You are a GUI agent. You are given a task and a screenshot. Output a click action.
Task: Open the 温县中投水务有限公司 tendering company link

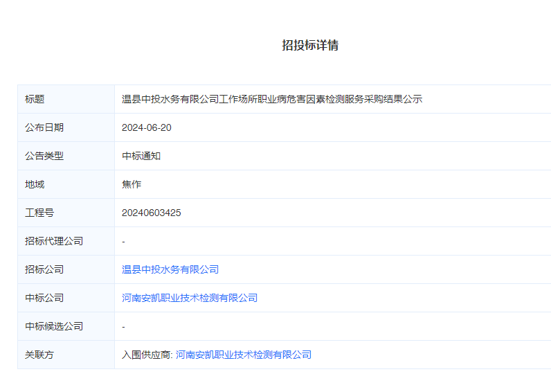tap(170, 269)
